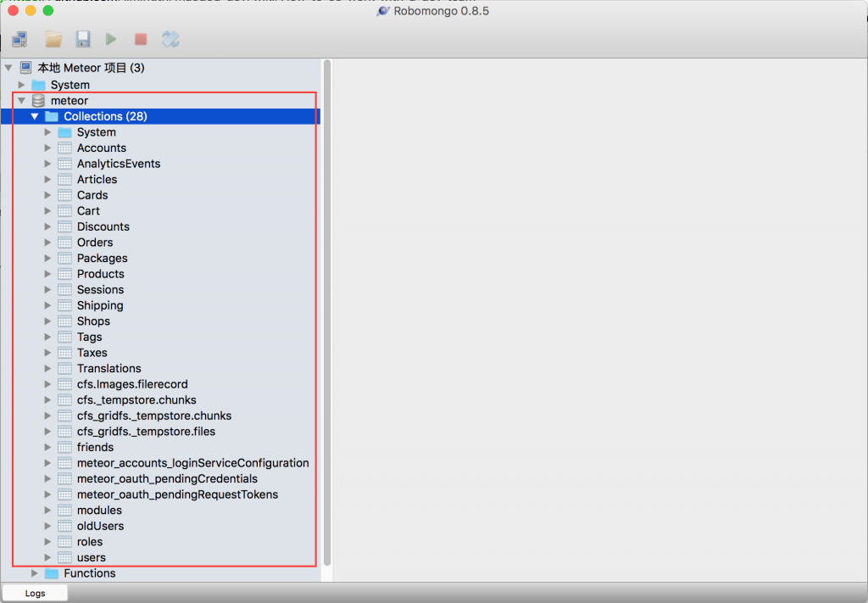
Task: Click the top-level System folder icon
Action: point(38,85)
